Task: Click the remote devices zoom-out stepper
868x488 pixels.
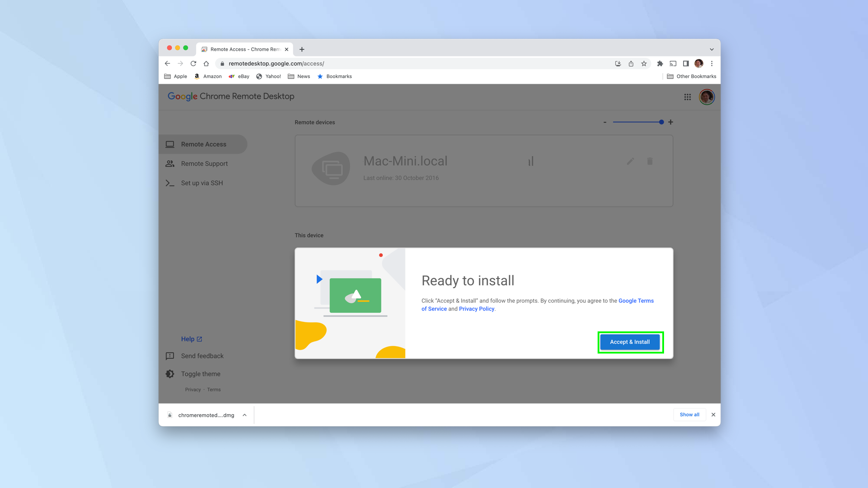Action: coord(605,122)
